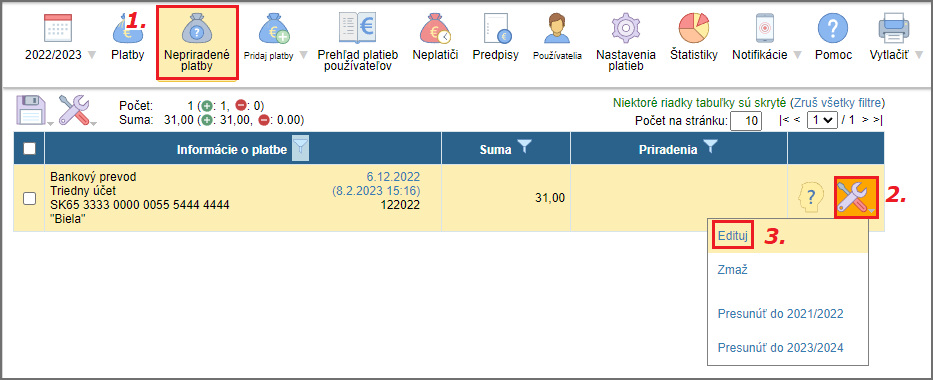Expand the Notifikácie dropdown arrow
This screenshot has height=380, width=933.
pos(797,55)
